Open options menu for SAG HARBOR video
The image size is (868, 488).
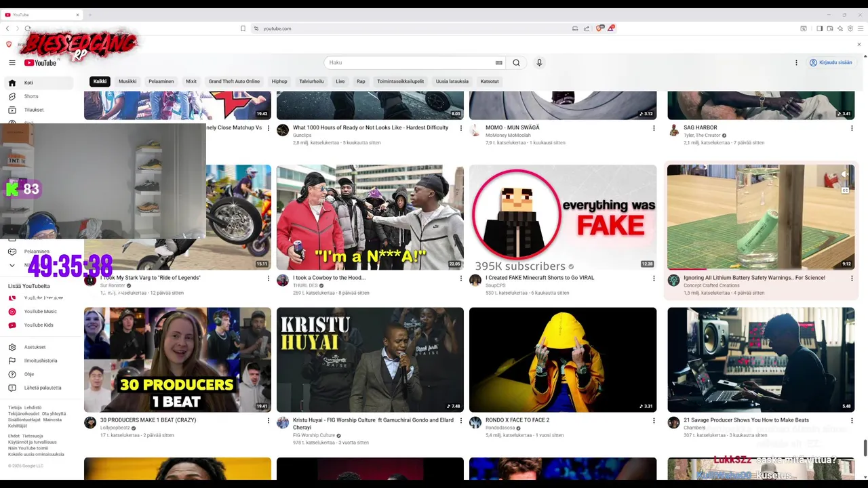[852, 128]
